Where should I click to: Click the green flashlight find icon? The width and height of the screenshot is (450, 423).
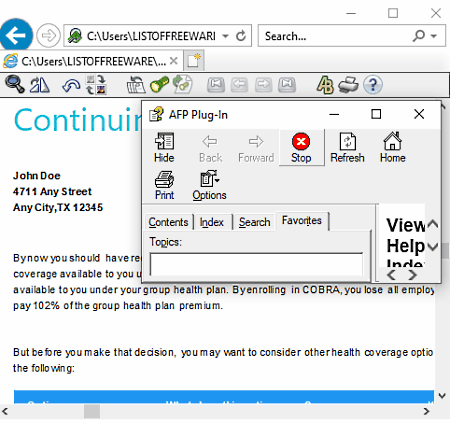click(159, 85)
